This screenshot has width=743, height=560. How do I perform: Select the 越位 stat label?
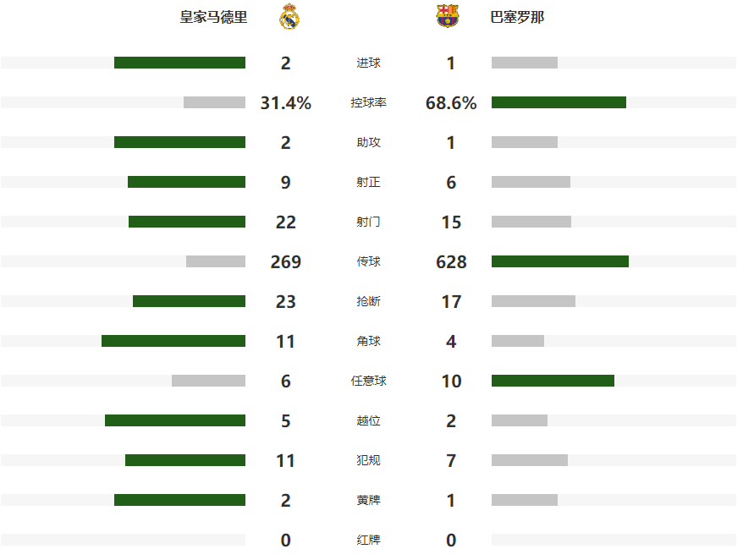368,420
